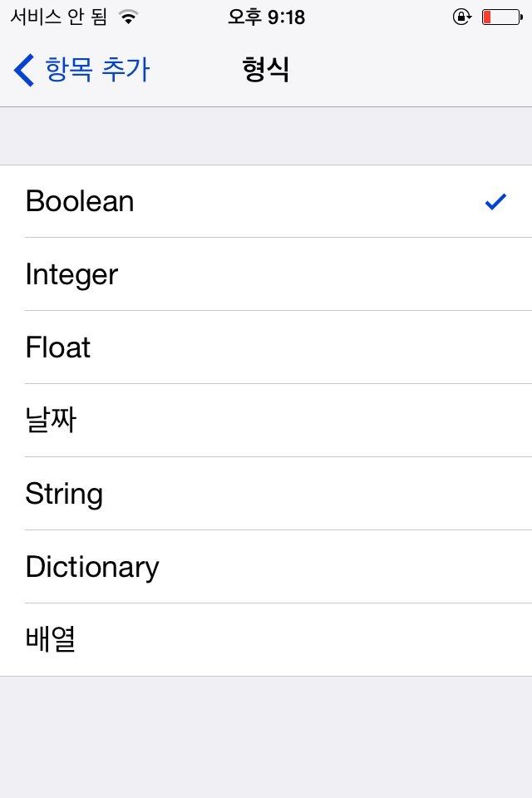Tap the 오후 9:18 clock

(x=266, y=17)
